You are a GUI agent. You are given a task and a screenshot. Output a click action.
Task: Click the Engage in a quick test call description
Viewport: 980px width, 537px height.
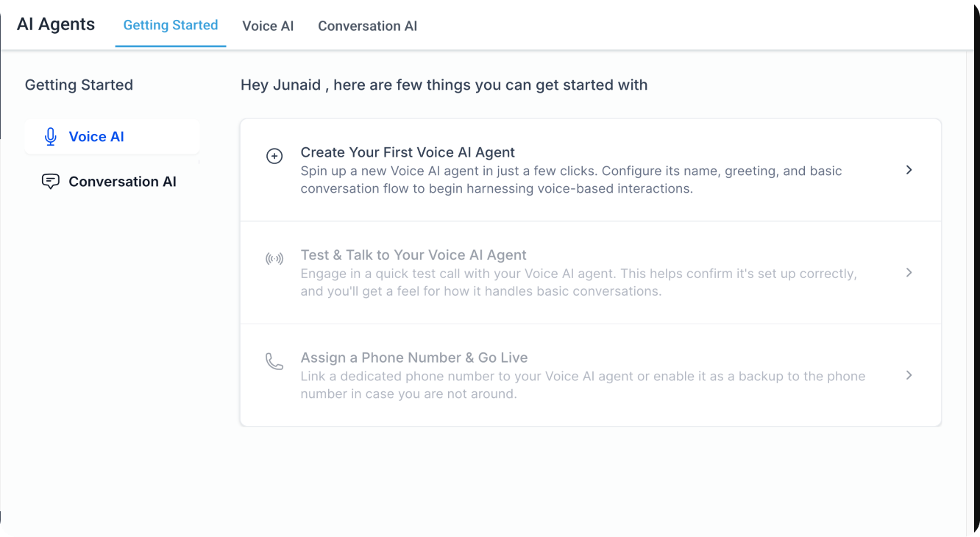pyautogui.click(x=579, y=282)
